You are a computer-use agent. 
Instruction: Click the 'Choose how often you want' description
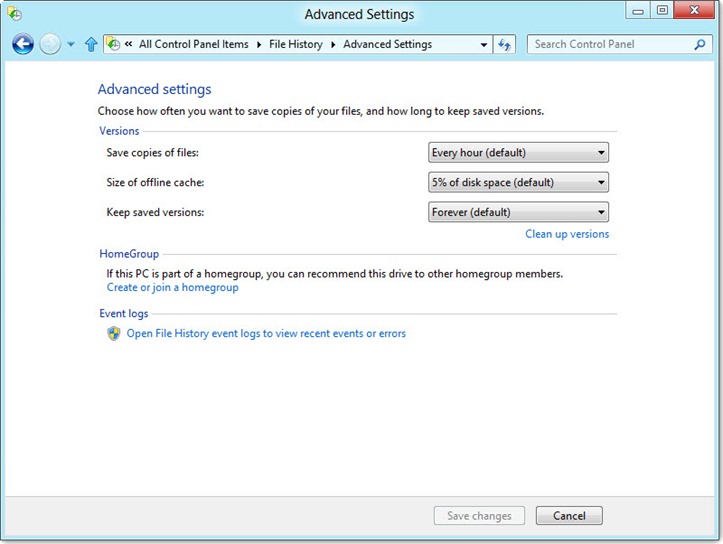click(320, 111)
